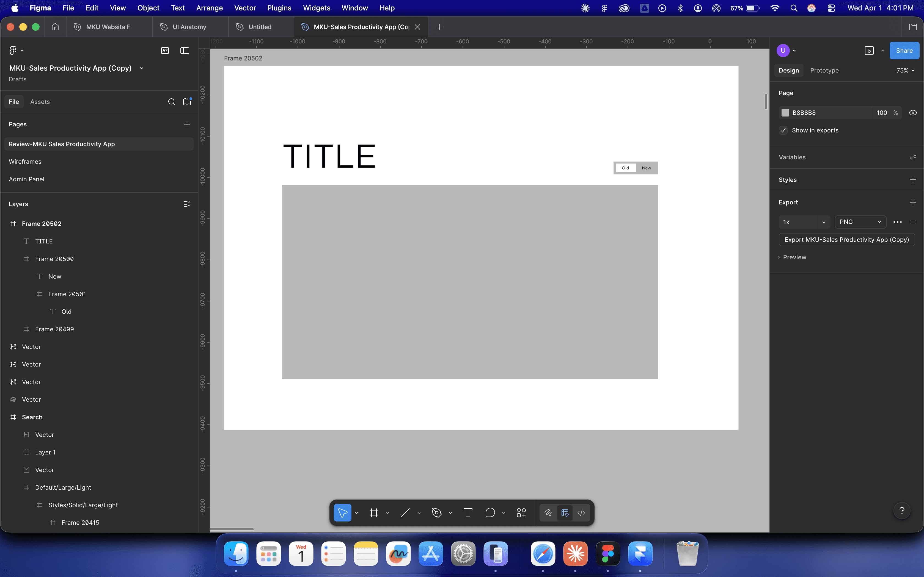This screenshot has height=577, width=924.
Task: Open the 75% zoom dropdown
Action: [904, 70]
